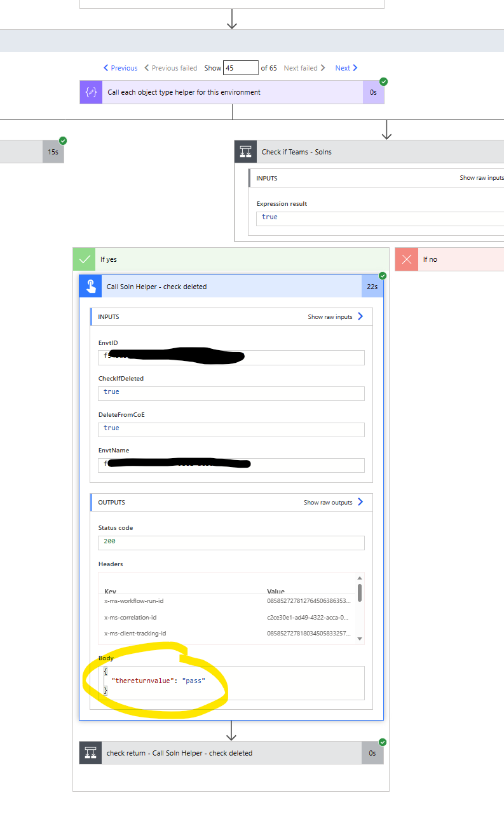Viewport: 504px width, 821px height.
Task: Click the EnvtID value field
Action: [231, 357]
